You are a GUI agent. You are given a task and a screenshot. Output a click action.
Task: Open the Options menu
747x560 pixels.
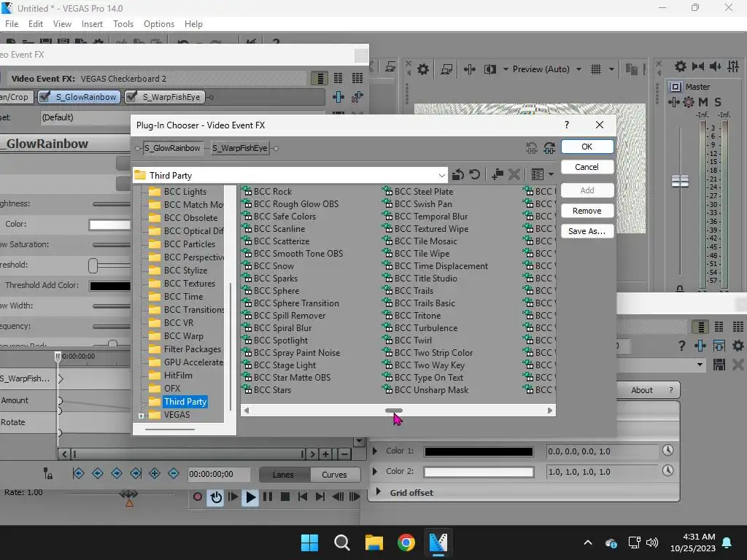pos(158,24)
